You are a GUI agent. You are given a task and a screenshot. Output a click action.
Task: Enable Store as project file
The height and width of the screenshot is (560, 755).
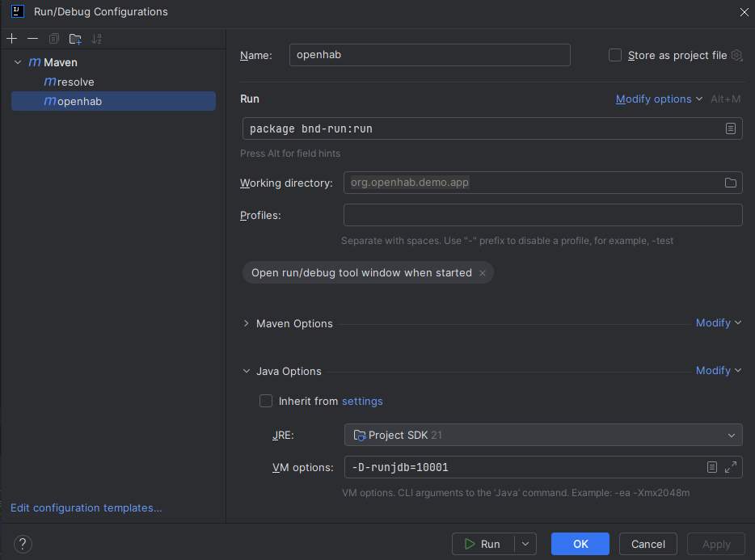pos(614,55)
